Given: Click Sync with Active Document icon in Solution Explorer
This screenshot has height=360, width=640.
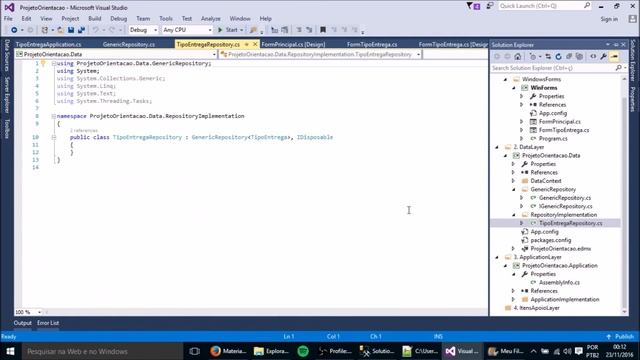Looking at the screenshot, I should [548, 57].
